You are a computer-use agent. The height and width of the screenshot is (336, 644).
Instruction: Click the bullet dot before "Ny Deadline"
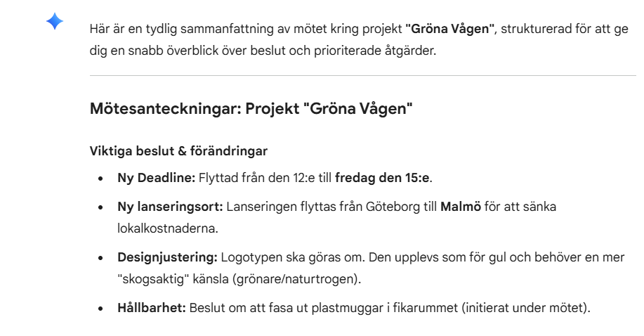point(103,179)
